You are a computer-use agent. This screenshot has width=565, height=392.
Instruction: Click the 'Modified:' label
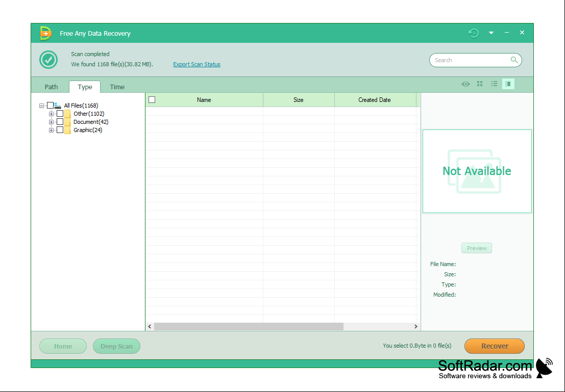(x=444, y=295)
